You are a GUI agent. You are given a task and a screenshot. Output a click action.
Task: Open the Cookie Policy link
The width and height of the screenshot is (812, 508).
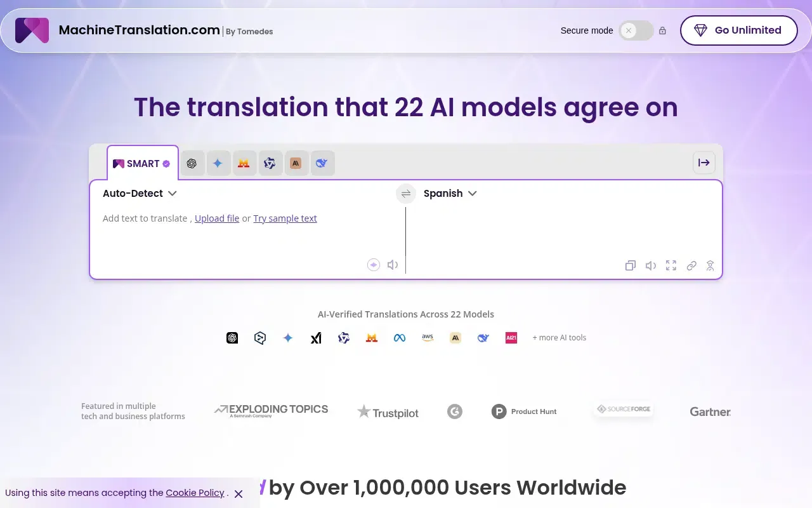pyautogui.click(x=195, y=493)
